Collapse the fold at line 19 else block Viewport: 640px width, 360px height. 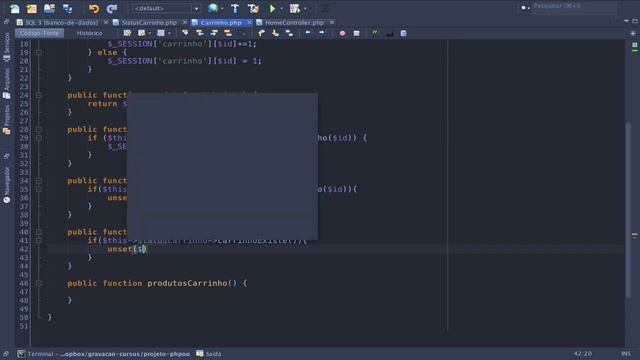(39, 53)
